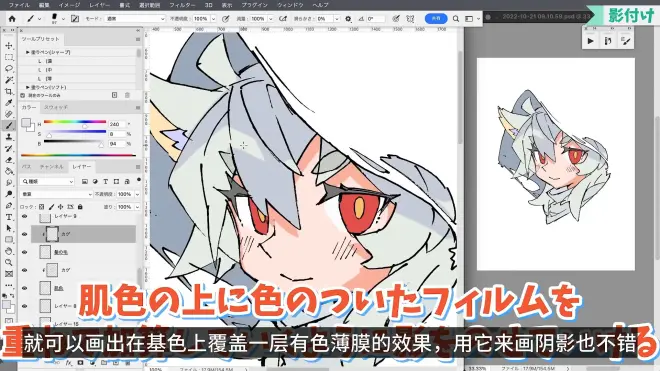This screenshot has height=371, width=660.
Task: Open the フィルター menu
Action: 182,5
